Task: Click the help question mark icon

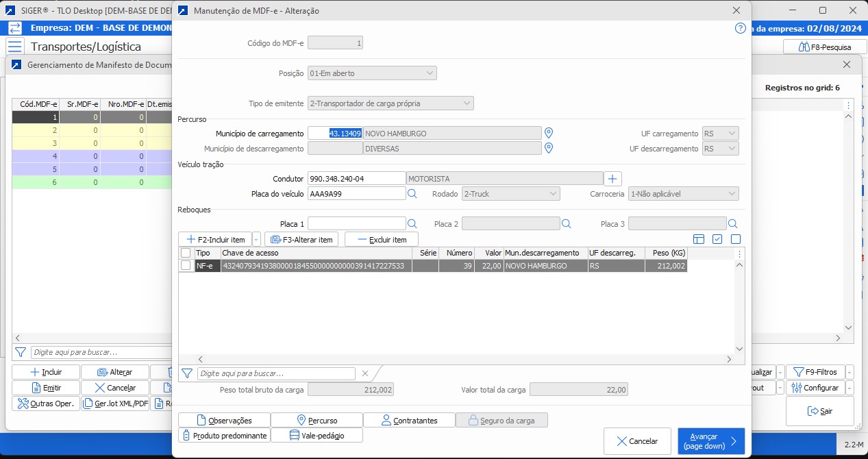Action: 740,28
